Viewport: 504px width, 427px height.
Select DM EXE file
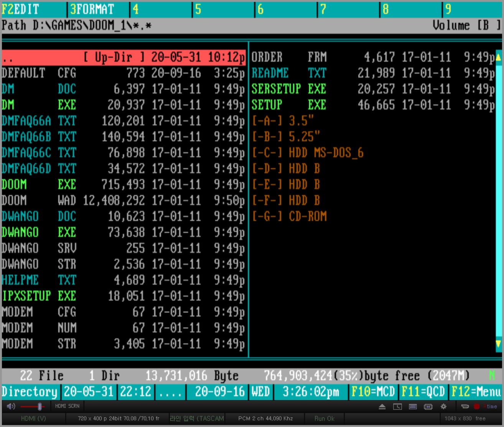[x=124, y=105]
